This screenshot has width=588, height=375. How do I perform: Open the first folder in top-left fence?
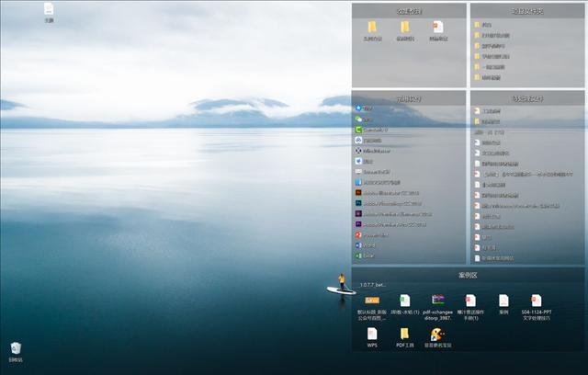[372, 28]
